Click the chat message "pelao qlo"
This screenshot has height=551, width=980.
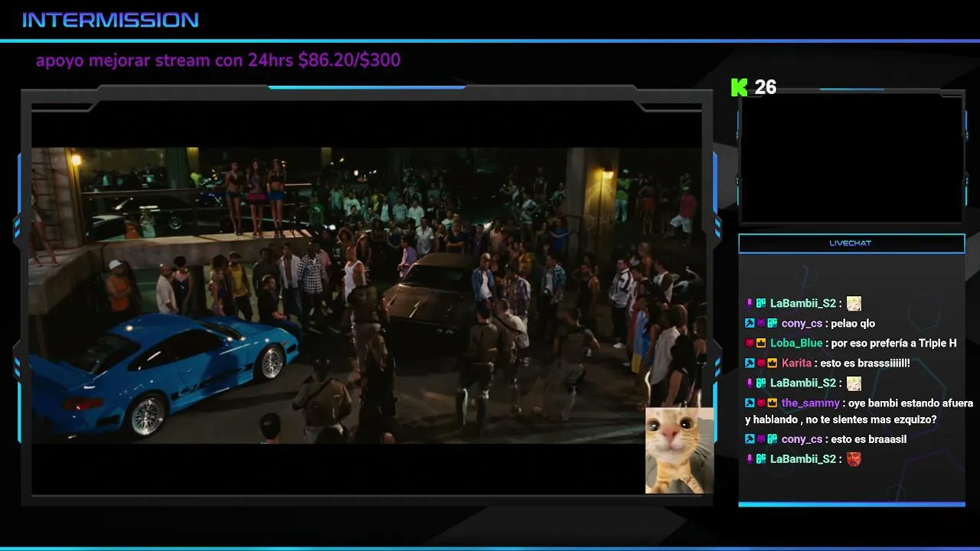[x=853, y=324]
